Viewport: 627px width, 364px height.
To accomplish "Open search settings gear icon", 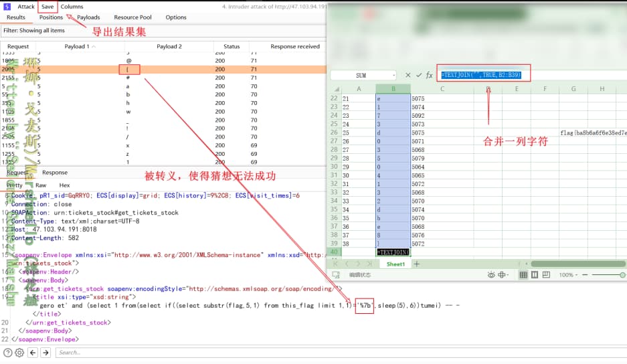I will tap(19, 353).
